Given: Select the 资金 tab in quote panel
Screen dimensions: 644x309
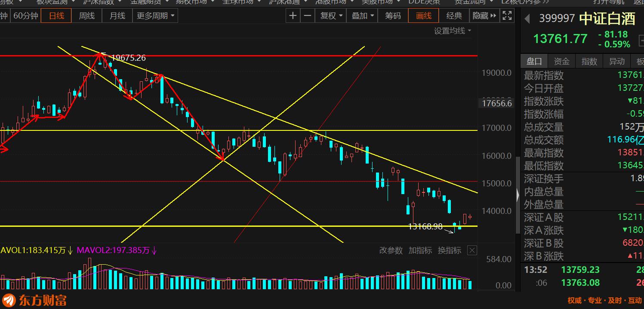Looking at the screenshot, I should (561, 61).
